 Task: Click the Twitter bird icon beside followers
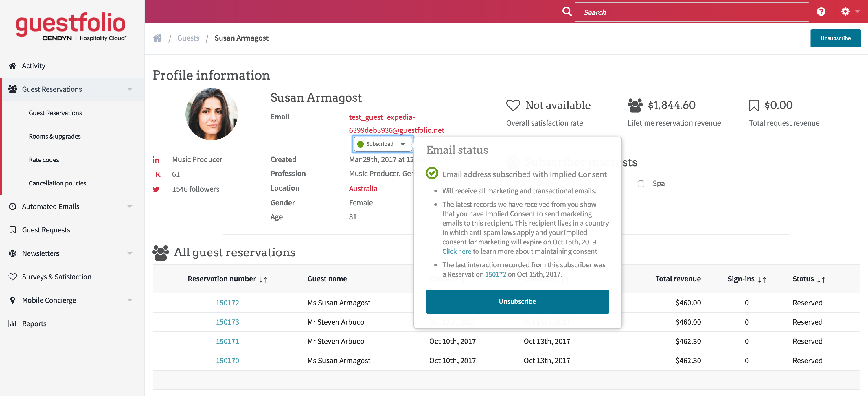point(156,189)
